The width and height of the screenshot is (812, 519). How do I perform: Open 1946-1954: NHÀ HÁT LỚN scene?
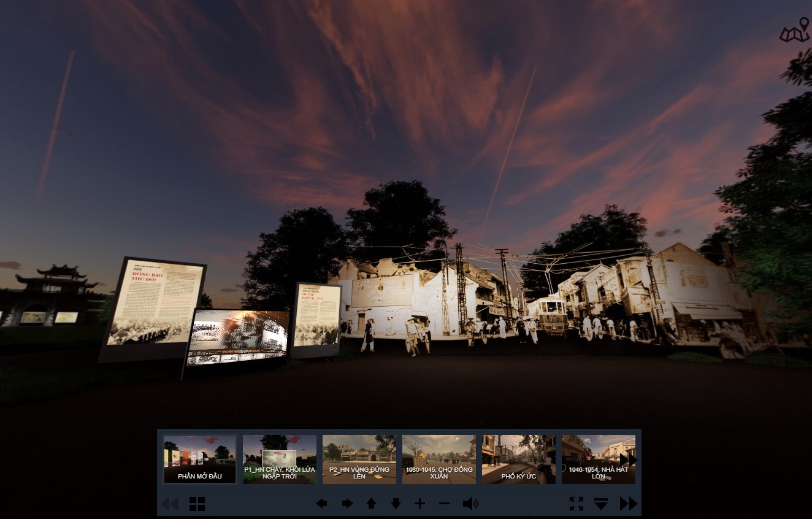click(599, 459)
